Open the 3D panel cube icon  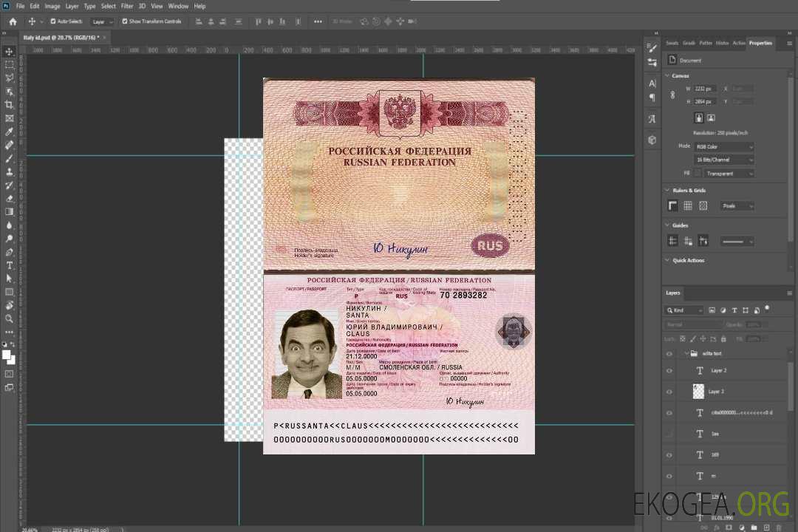652,140
